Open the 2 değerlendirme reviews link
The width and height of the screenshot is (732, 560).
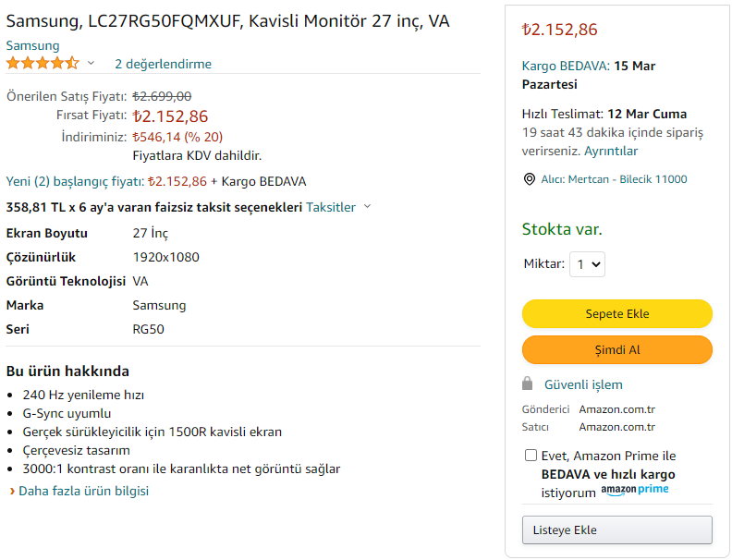tap(163, 64)
